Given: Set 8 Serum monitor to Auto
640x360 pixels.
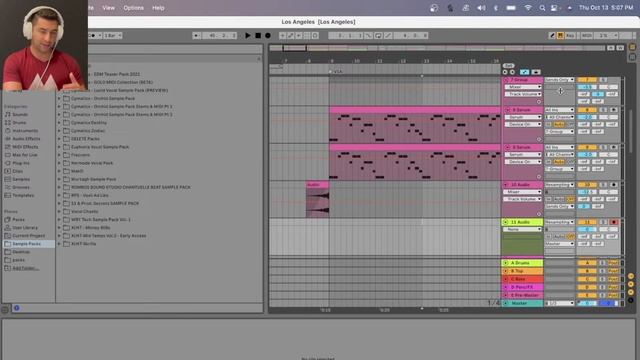Looking at the screenshot, I should point(559,124).
